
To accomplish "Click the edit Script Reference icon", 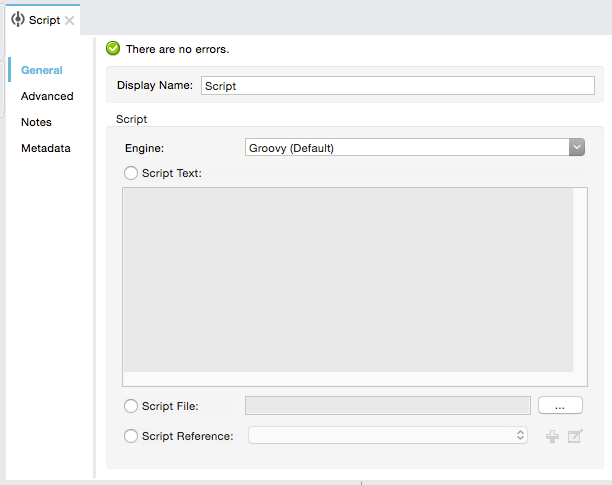I will tap(575, 436).
